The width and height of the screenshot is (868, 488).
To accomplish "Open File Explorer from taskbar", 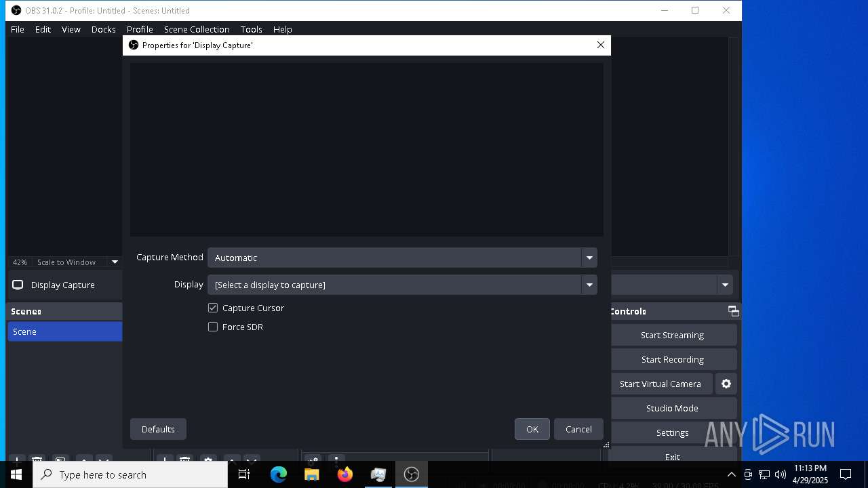I will pos(312,474).
